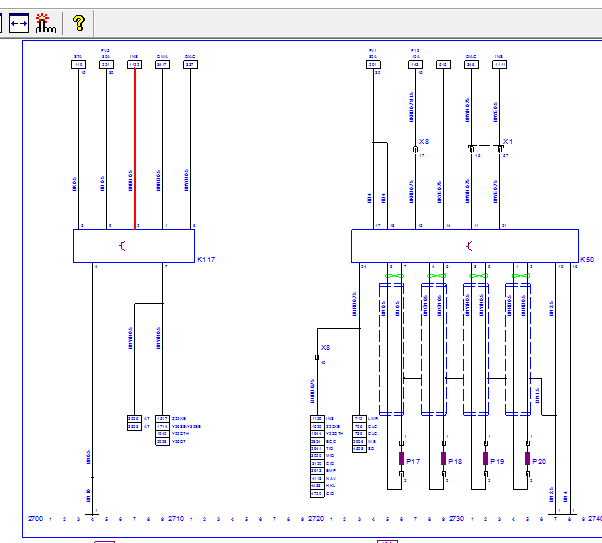Click the track number 2710
602x543 pixels.
coord(176,519)
